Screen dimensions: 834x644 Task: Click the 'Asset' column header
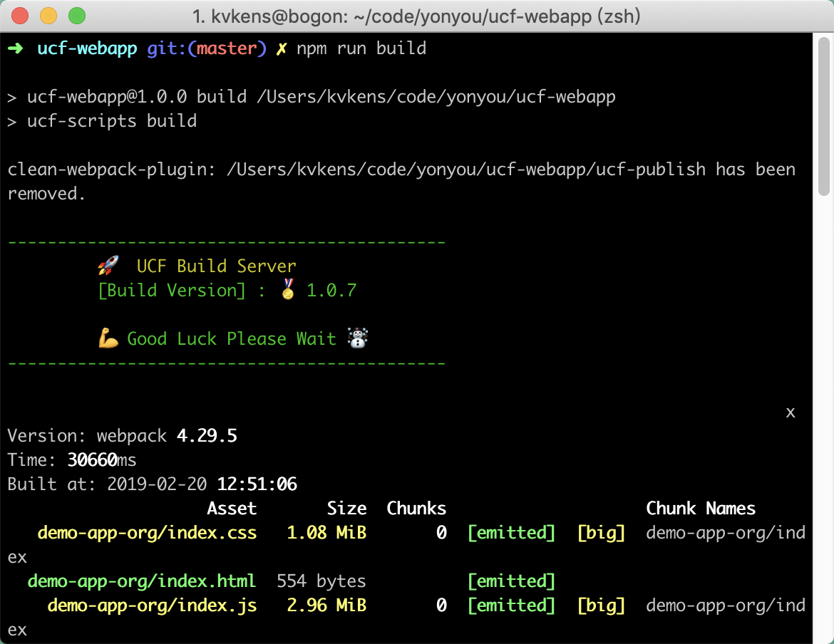click(x=232, y=509)
